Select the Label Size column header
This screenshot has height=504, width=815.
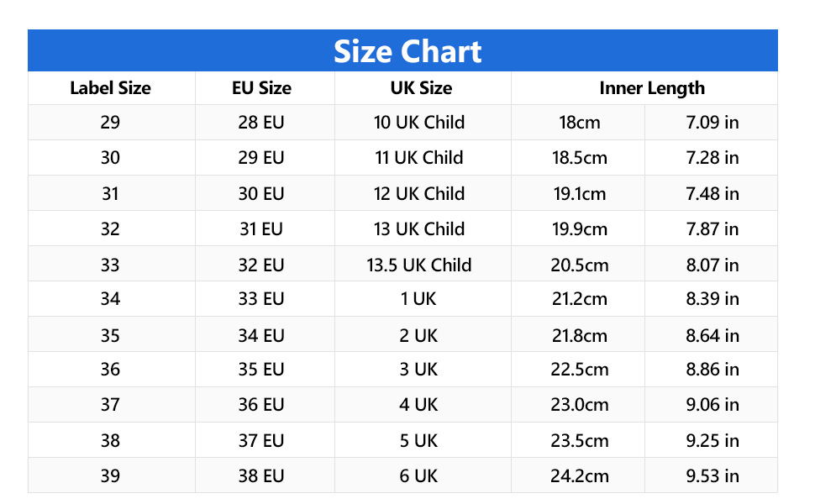(110, 88)
